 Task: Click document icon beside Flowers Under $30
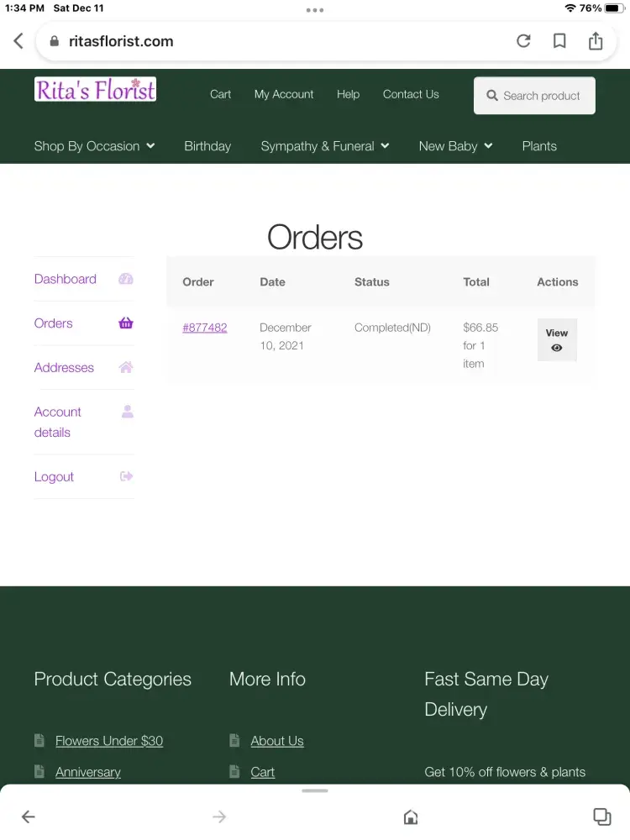point(39,740)
